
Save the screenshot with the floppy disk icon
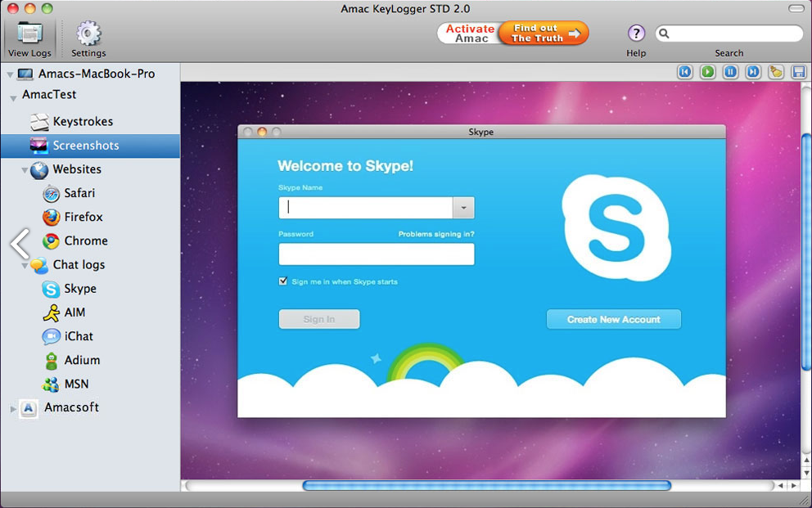(x=799, y=72)
